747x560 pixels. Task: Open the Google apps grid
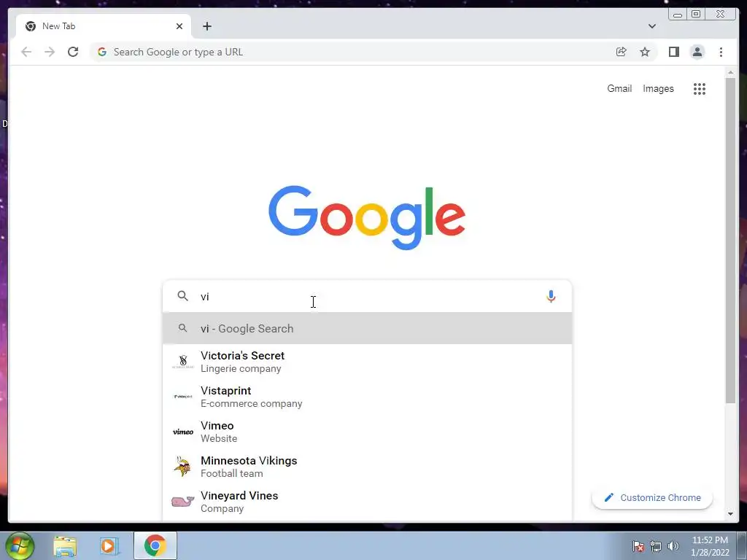700,88
